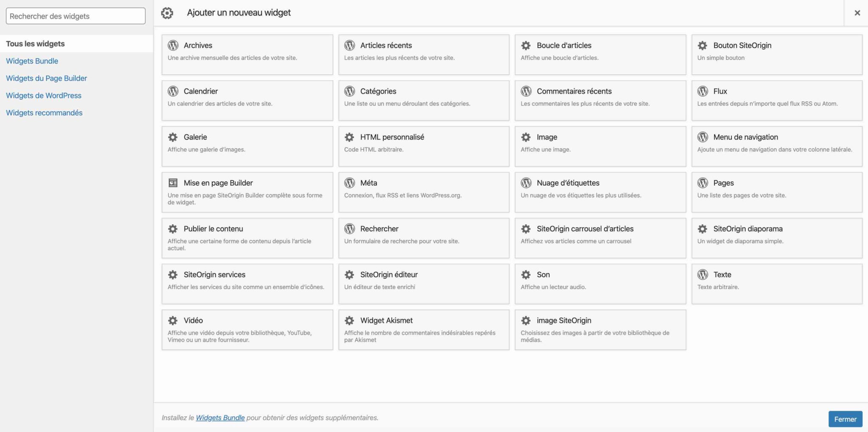Select the Menu de navigation WordPress icon
Viewport: 868px width, 432px height.
tap(703, 137)
